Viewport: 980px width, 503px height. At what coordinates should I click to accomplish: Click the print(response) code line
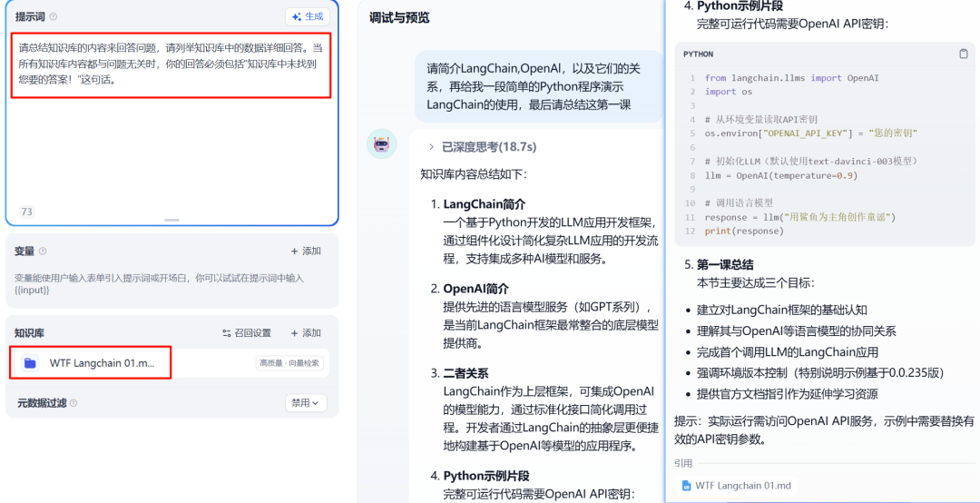744,231
